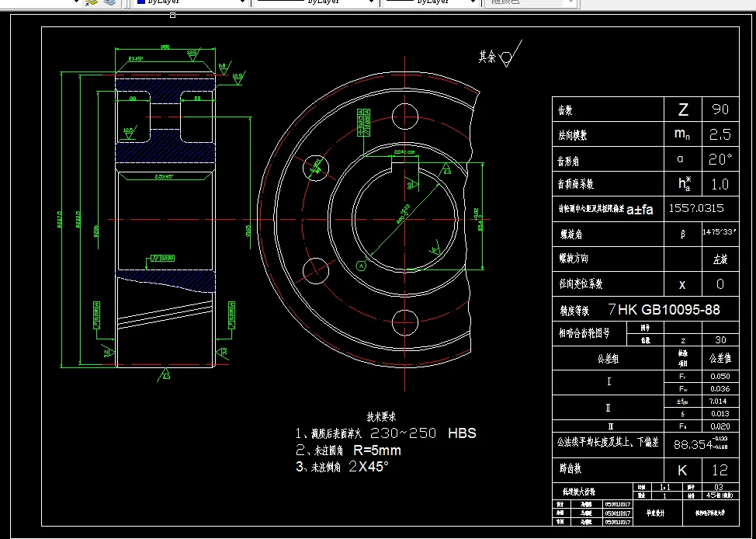Screen dimensions: 756x539
Task: Open the lineweight ByLayer dropdown
Action: click(432, 2)
